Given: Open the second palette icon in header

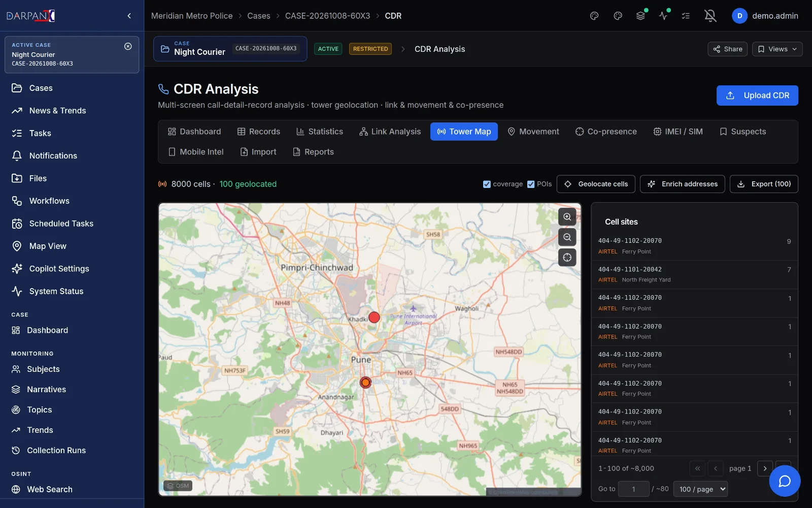Looking at the screenshot, I should (618, 16).
